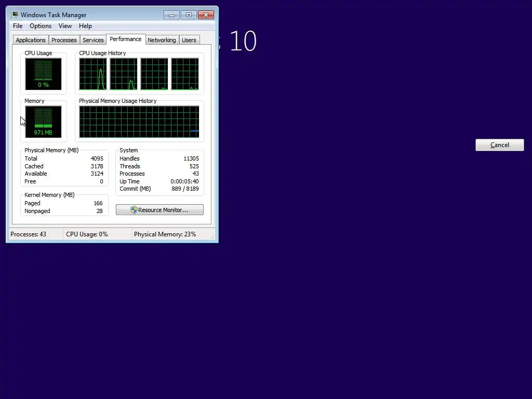The height and width of the screenshot is (399, 532).
Task: Click the Handles value 11305
Action: point(191,158)
